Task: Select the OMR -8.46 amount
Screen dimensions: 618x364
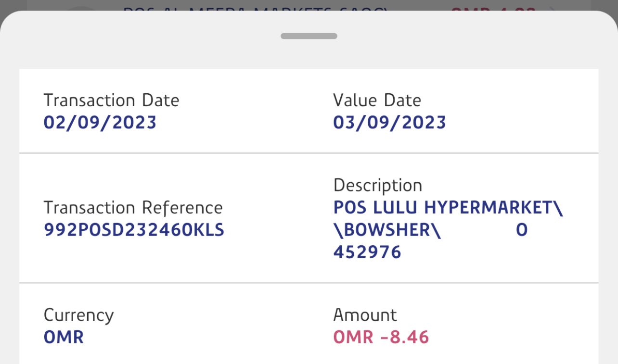Action: pos(381,337)
